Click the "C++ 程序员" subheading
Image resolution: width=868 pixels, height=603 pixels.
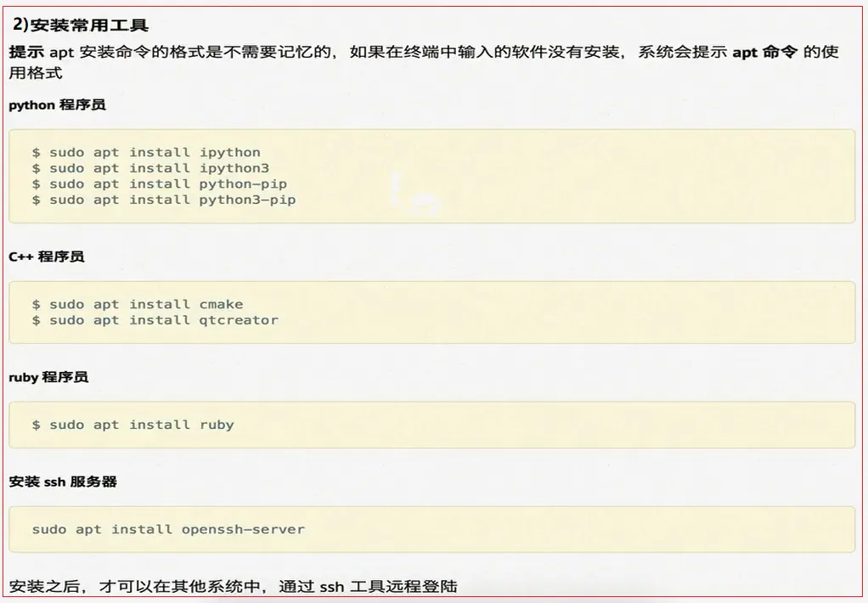(x=47, y=256)
